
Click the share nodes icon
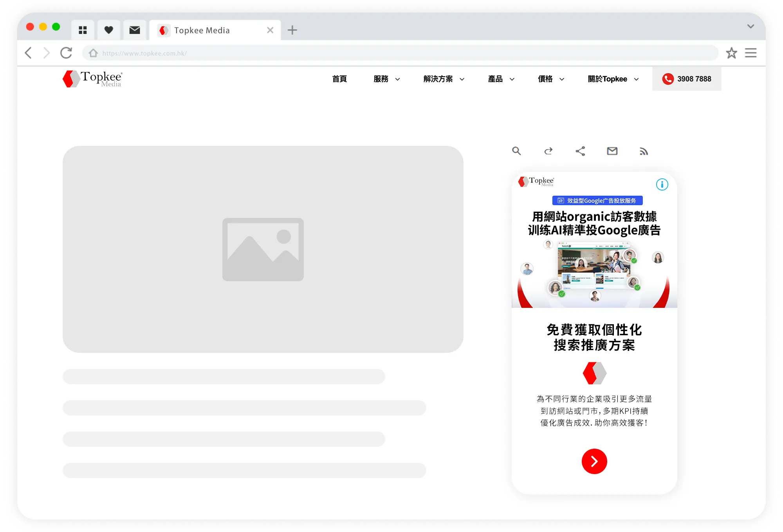[580, 151]
